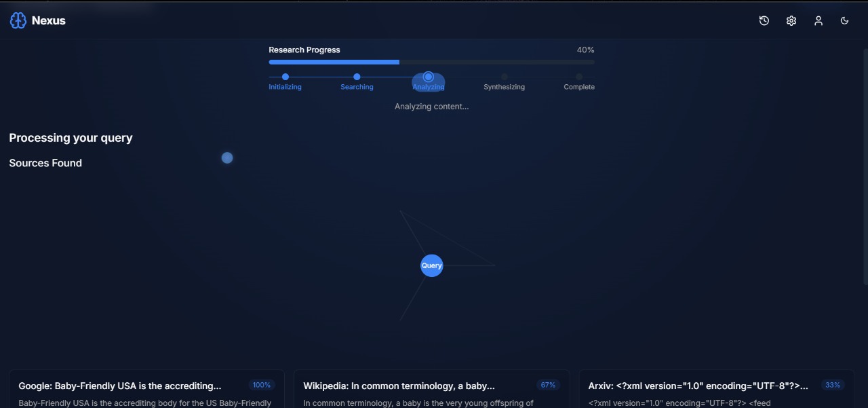
Task: Open the search history clock icon
Action: [x=764, y=21]
